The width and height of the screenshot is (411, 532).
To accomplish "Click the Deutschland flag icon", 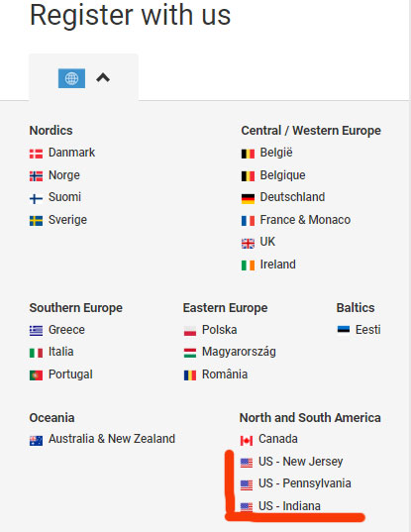I will (x=248, y=198).
